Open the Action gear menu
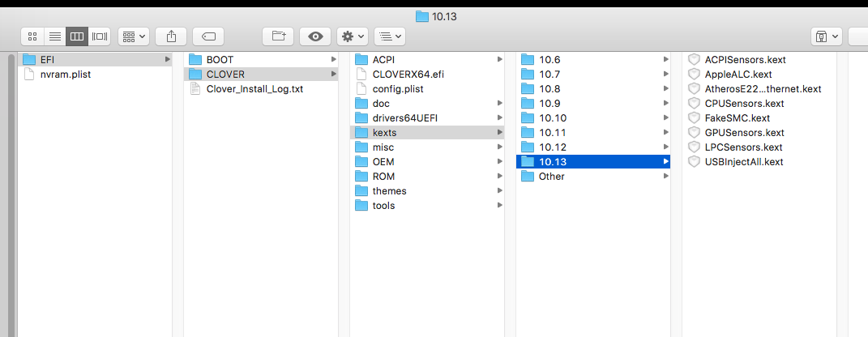 pyautogui.click(x=353, y=36)
